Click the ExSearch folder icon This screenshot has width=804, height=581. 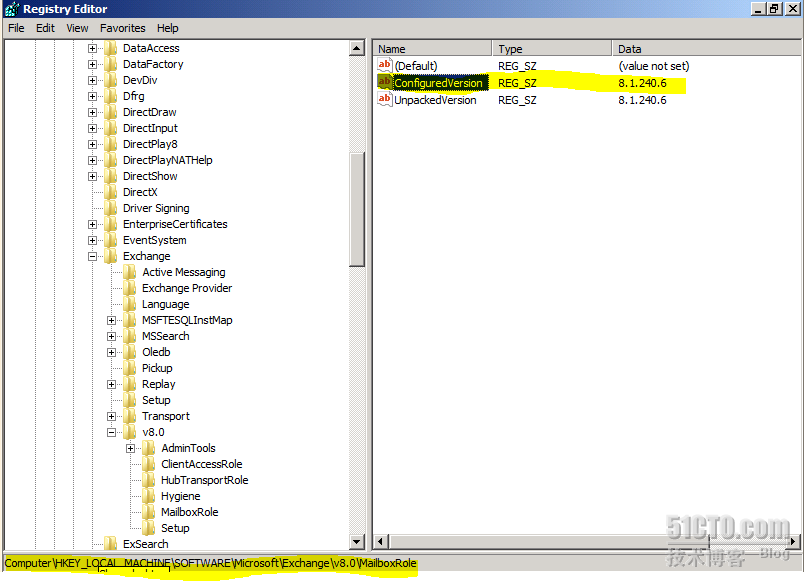coord(110,544)
